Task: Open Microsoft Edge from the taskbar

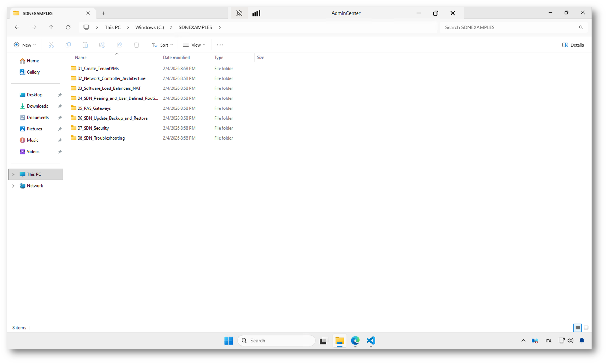Action: [x=355, y=341]
